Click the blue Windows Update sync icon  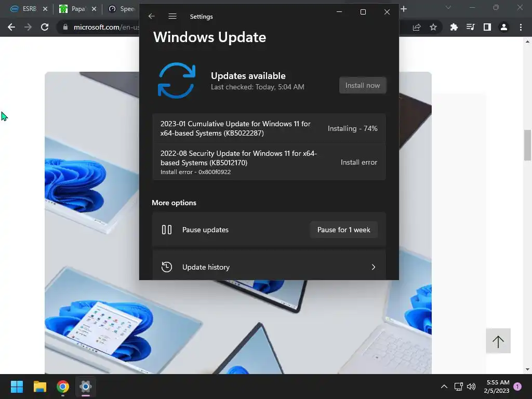tap(177, 81)
